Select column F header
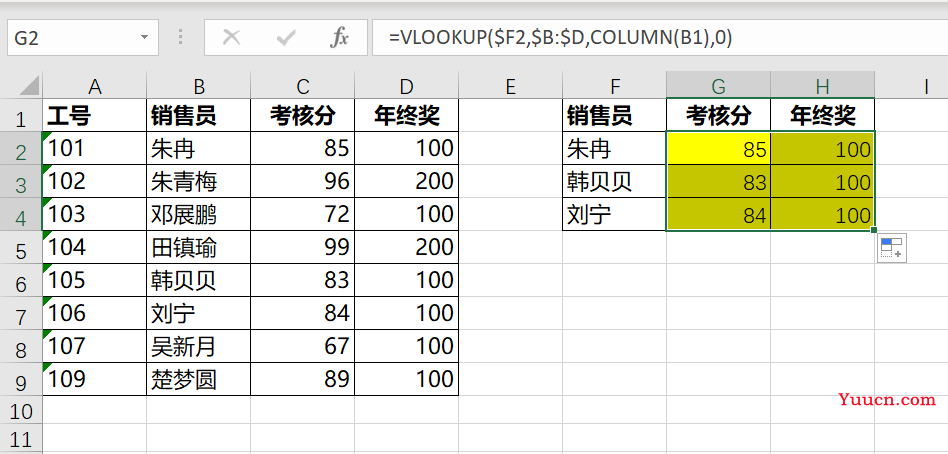948x454 pixels. click(x=614, y=86)
